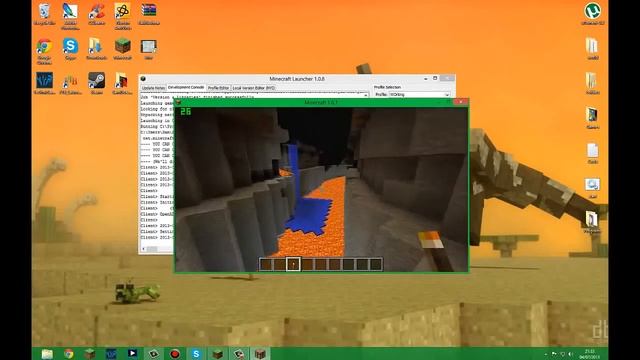
Task: Open the WinRAR stacked-books desktop icon
Action: (x=149, y=14)
